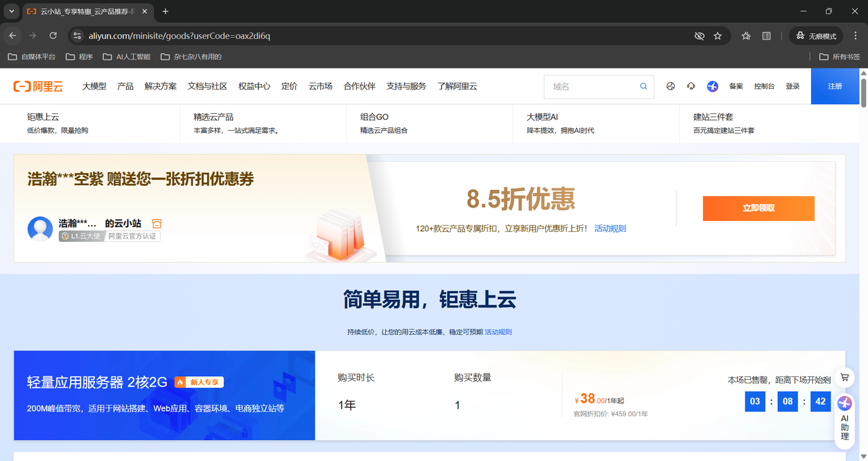
Task: Open the tab search dropdown arrow
Action: [x=12, y=12]
